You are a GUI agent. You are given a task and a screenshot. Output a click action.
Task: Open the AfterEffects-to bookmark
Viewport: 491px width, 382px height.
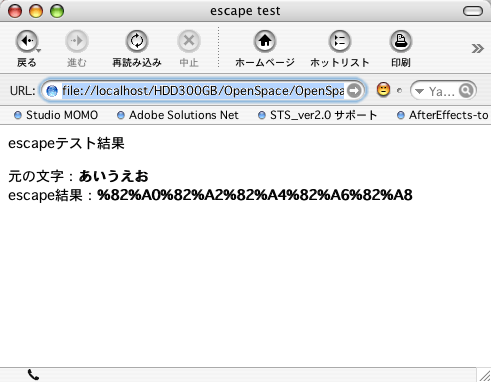tap(443, 115)
